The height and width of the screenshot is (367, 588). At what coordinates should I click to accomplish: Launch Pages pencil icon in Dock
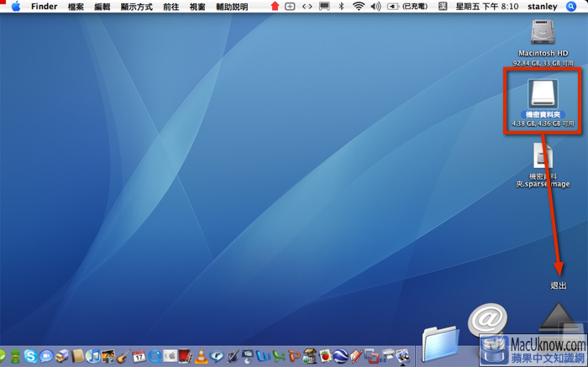356,356
